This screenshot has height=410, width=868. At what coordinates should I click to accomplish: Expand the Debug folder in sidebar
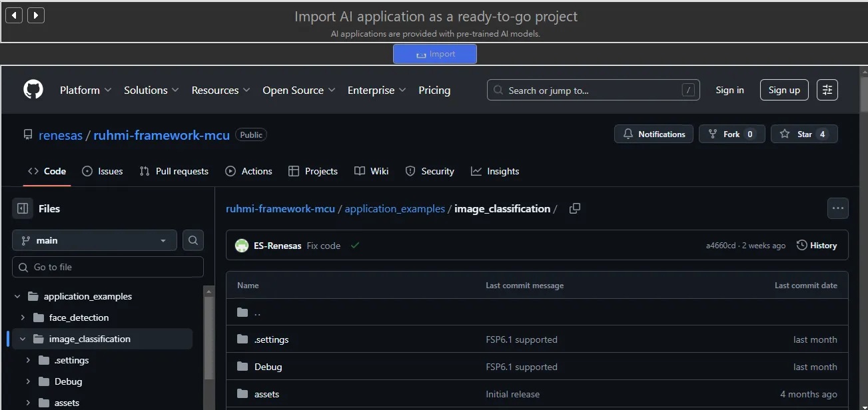pyautogui.click(x=28, y=381)
